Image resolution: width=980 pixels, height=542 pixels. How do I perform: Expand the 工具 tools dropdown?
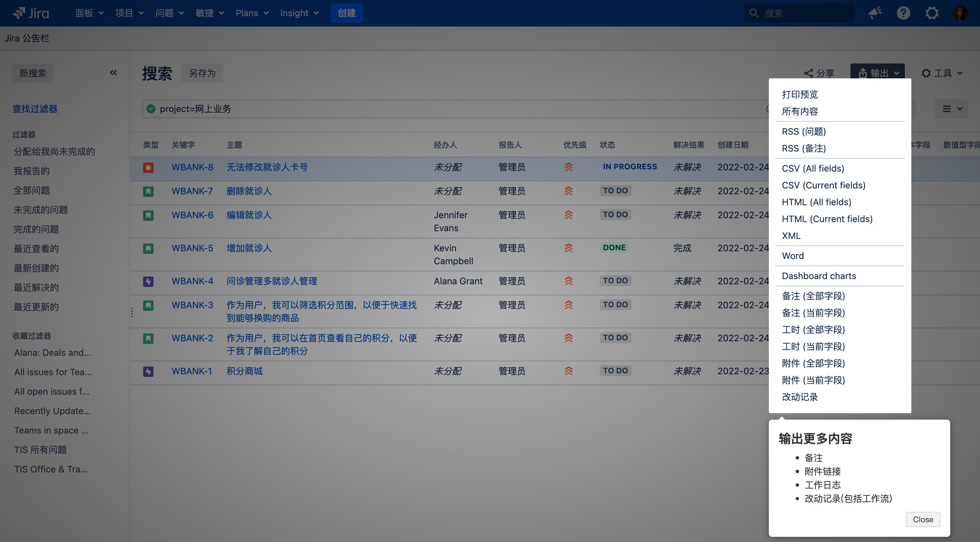(942, 73)
